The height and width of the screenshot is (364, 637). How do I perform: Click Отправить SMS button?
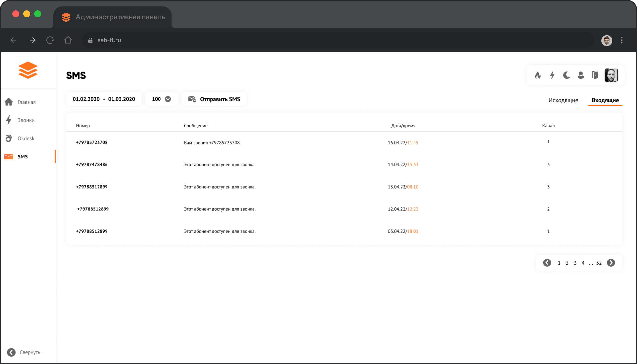pyautogui.click(x=214, y=99)
